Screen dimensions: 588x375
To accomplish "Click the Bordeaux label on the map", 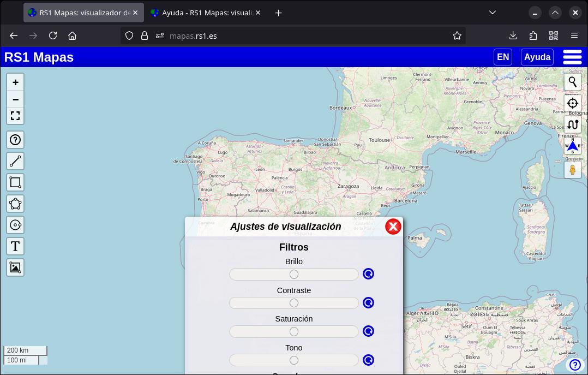I will click(340, 108).
